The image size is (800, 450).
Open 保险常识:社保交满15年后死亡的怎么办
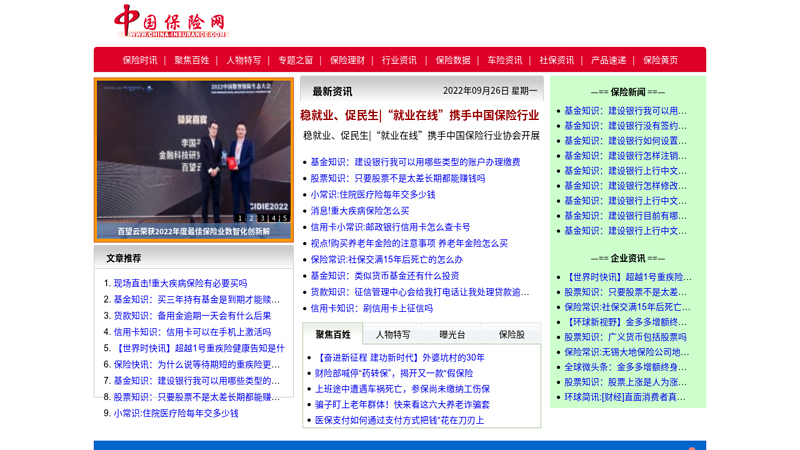coord(387,260)
